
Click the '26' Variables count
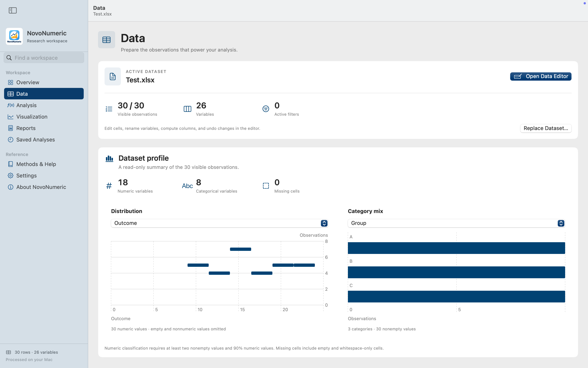coord(201,106)
